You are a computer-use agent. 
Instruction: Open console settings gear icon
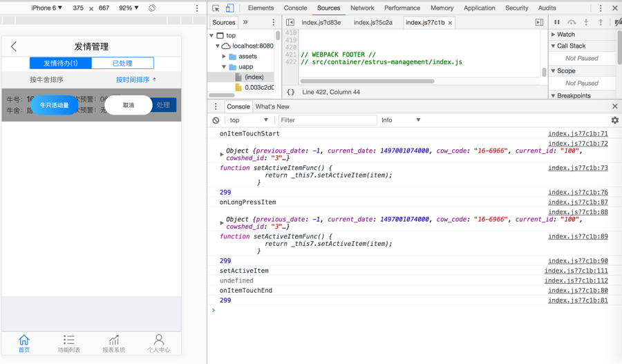point(614,120)
